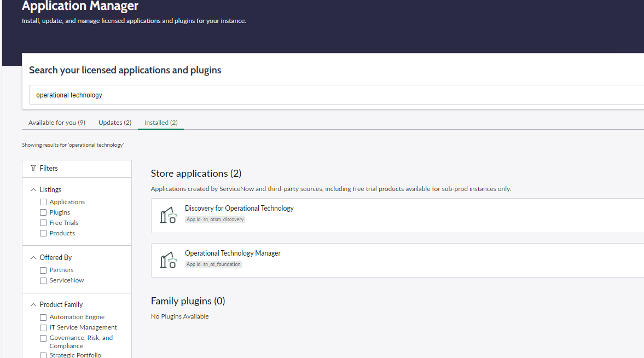Click the Operational Technology Manager app icon
The width and height of the screenshot is (644, 358).
click(x=167, y=260)
